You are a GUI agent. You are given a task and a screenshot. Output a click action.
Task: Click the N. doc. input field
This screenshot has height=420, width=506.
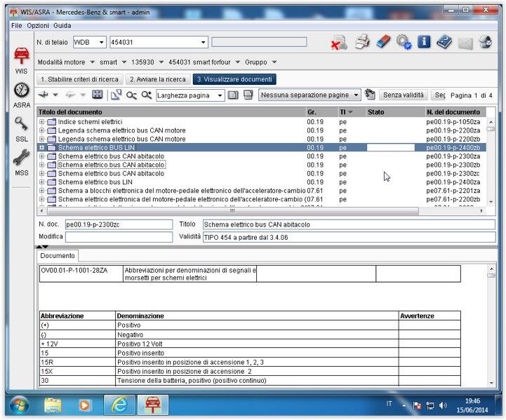[119, 224]
